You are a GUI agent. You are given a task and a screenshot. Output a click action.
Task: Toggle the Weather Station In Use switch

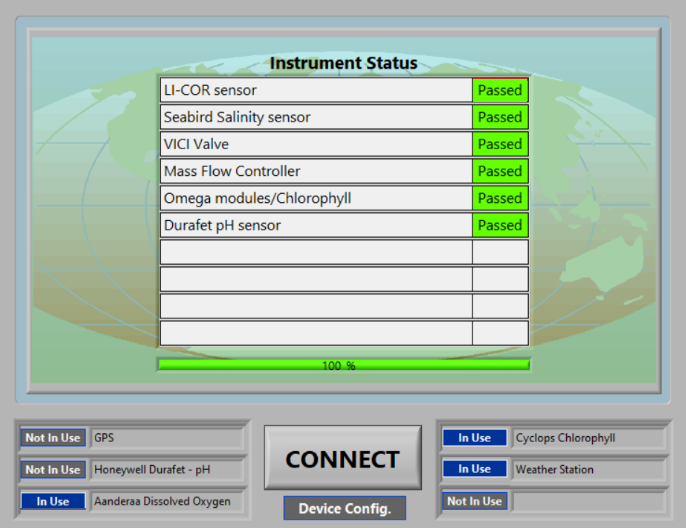pos(474,469)
